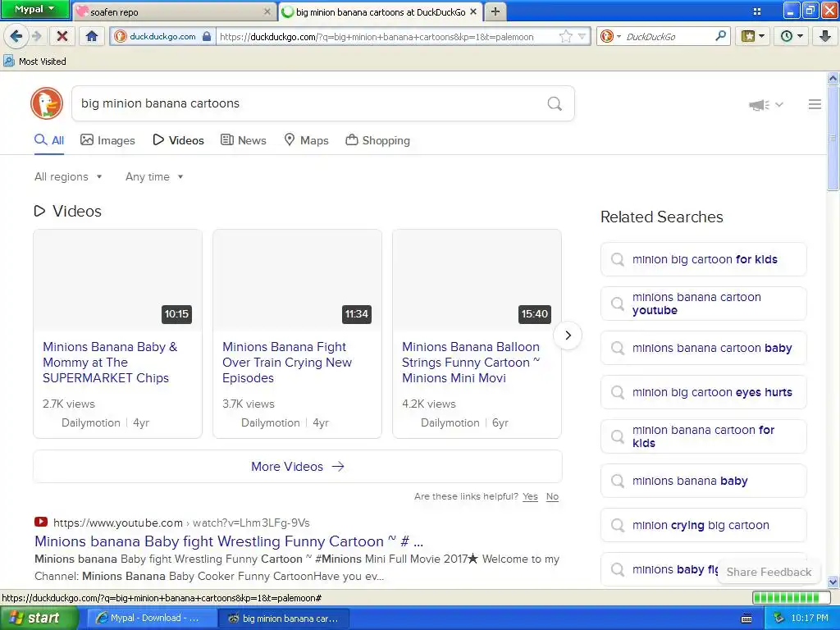Select the All search tab
This screenshot has width=840, height=630.
tap(49, 140)
